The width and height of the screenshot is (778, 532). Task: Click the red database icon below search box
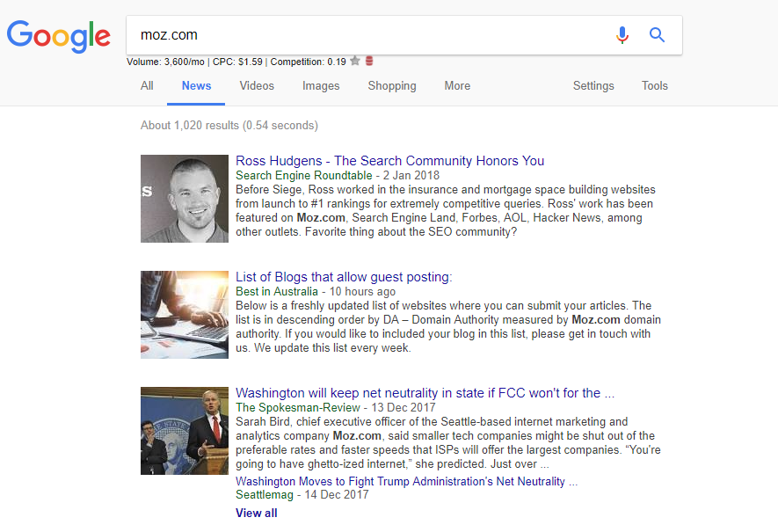coord(368,62)
